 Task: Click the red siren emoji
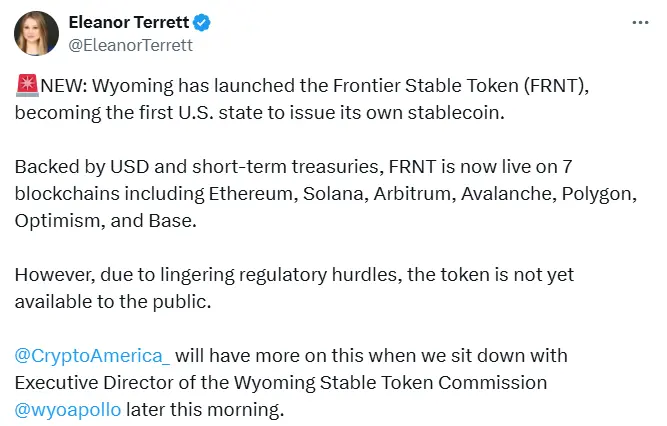pos(24,87)
